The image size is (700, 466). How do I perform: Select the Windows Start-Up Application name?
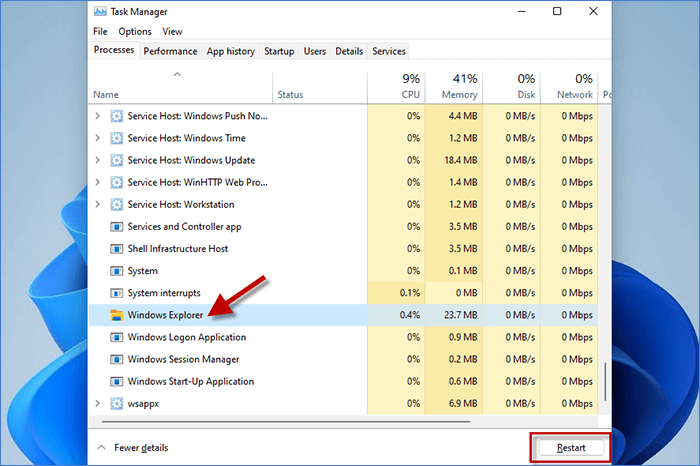(x=191, y=382)
